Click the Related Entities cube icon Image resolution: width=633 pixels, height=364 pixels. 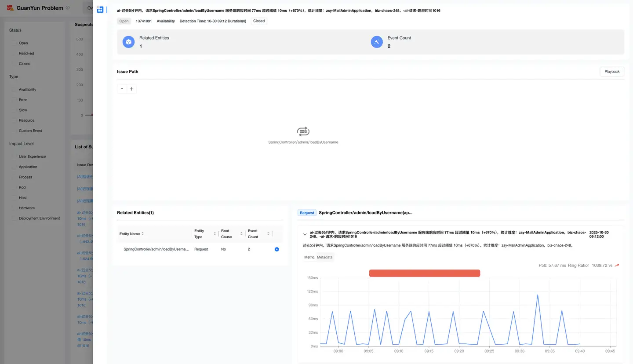[x=128, y=42]
